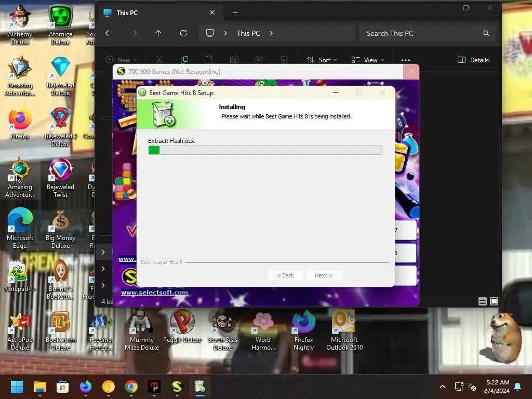The width and height of the screenshot is (532, 399).
Task: Open AstroPop Deluxe desktop icon
Action: tap(20, 330)
